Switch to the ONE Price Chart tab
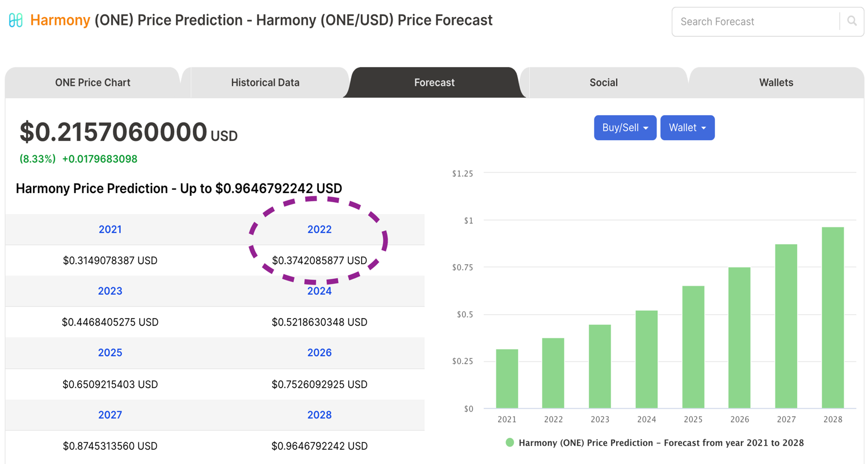This screenshot has height=464, width=868. coord(92,82)
